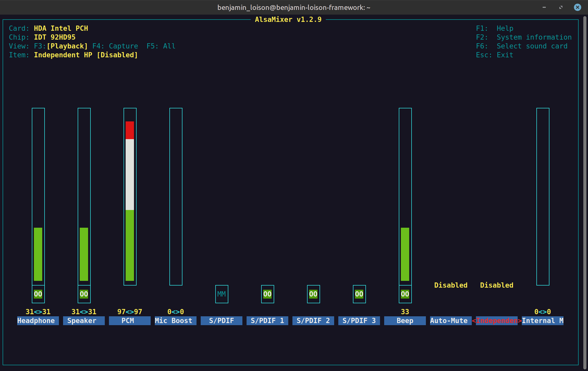This screenshot has height=371, width=588.
Task: Select the Internal Mic control label
Action: pyautogui.click(x=542, y=320)
